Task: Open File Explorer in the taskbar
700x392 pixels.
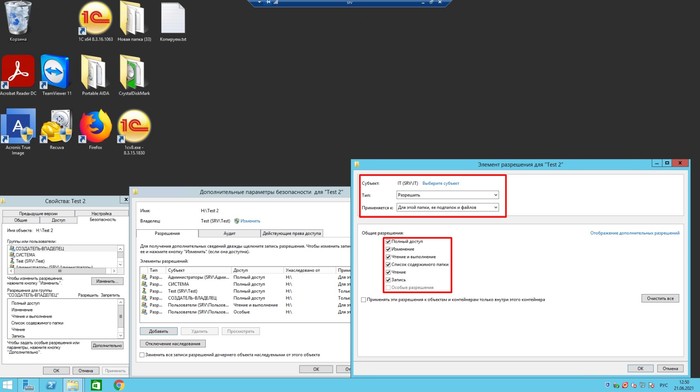Action: click(x=73, y=385)
